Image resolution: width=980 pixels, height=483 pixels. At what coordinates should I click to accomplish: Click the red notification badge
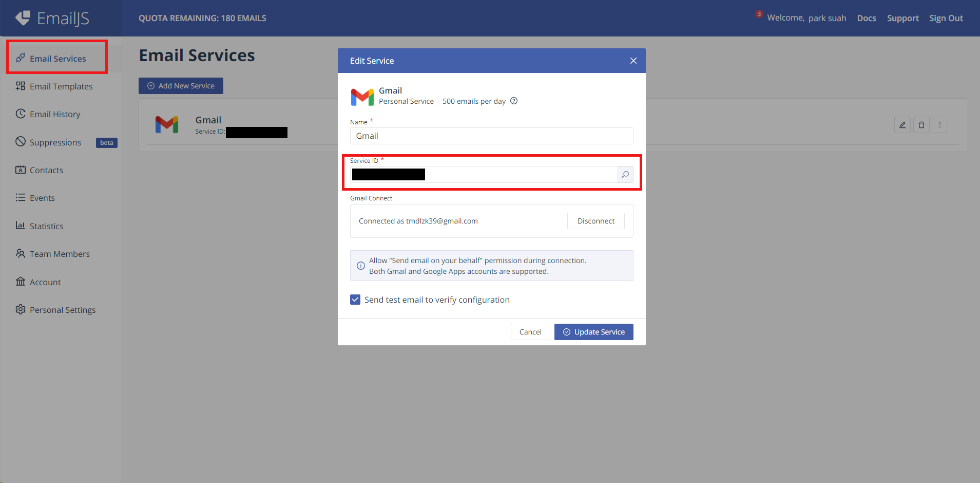click(x=759, y=14)
